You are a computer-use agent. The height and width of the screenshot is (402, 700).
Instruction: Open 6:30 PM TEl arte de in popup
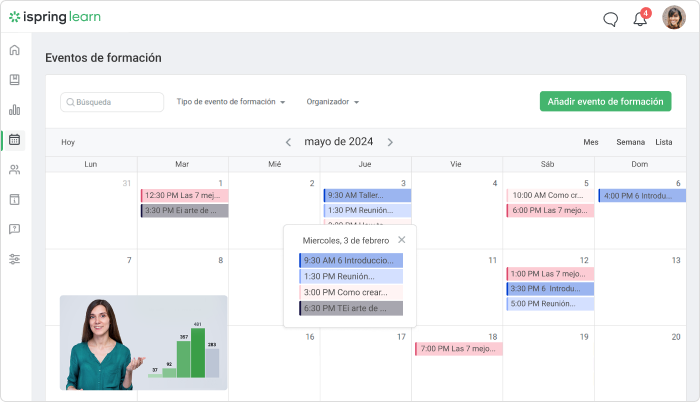click(x=351, y=308)
